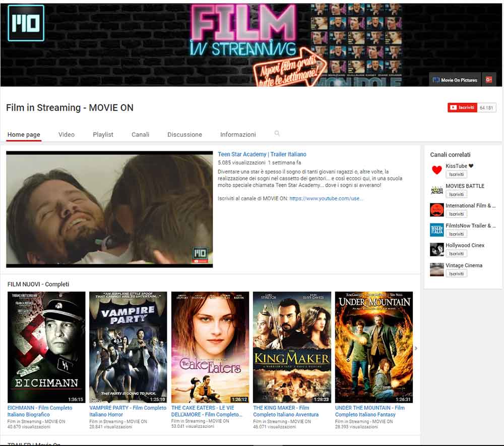
Task: Click International Film & ... channel name
Action: [471, 206]
